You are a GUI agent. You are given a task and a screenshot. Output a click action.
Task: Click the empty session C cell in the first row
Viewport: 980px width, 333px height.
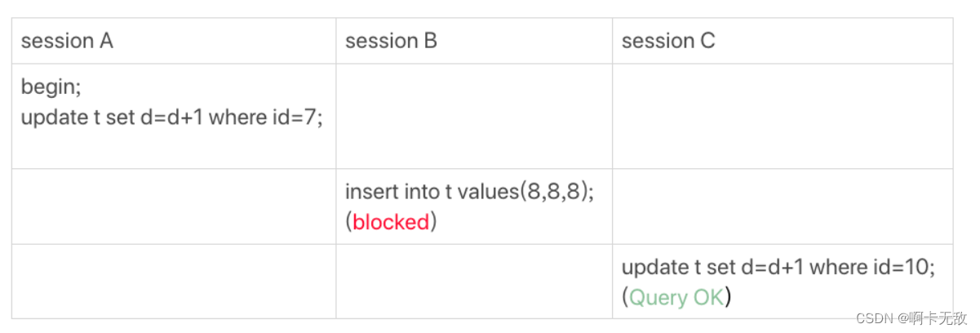pos(783,116)
